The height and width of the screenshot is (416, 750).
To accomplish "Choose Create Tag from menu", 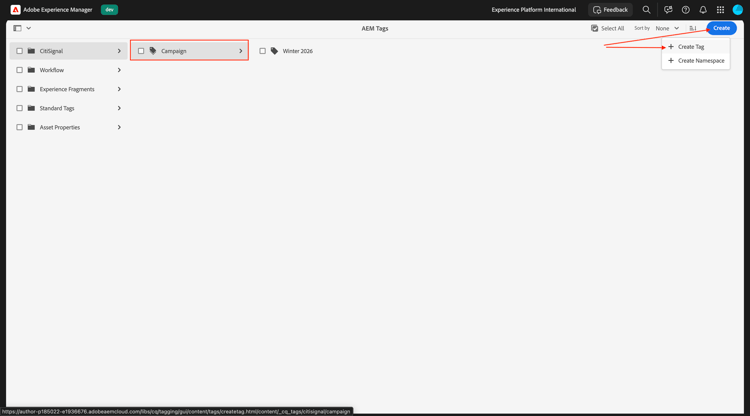I will 696,47.
